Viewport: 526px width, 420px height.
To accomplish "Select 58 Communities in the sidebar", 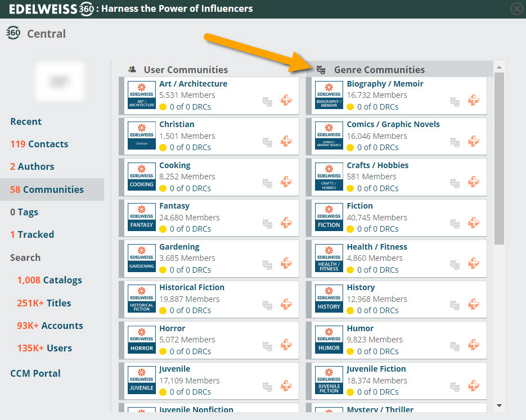I will coord(52,189).
